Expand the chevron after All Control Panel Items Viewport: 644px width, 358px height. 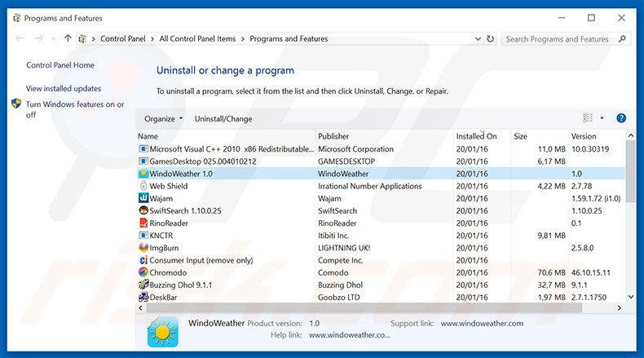[243, 38]
